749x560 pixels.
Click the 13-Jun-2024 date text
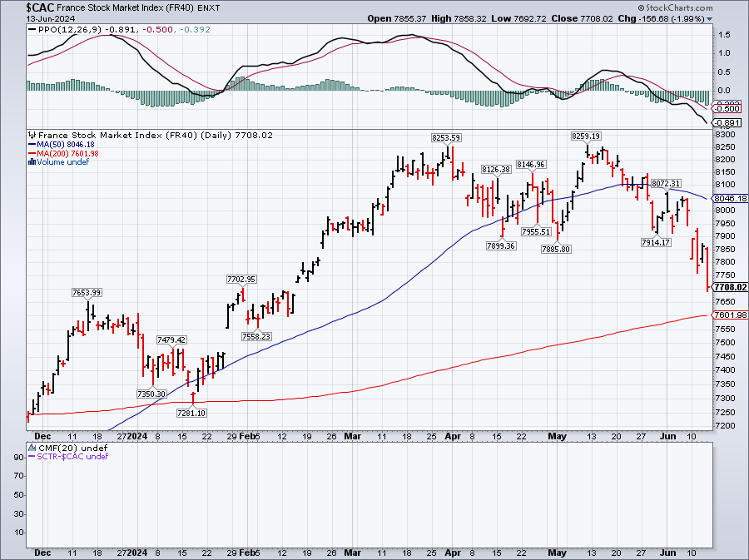click(26, 17)
